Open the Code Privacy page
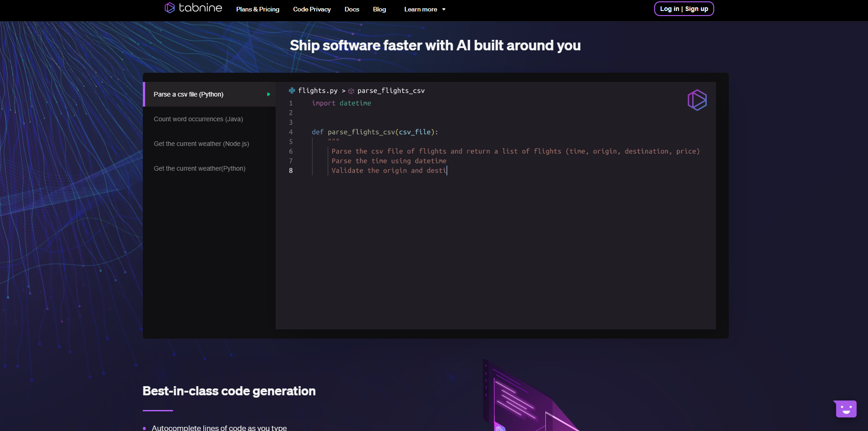 pyautogui.click(x=312, y=10)
